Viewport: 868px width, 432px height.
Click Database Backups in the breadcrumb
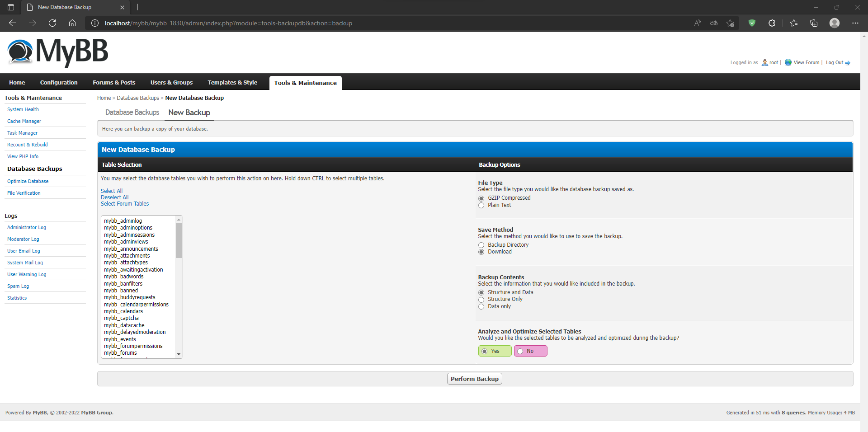(138, 98)
